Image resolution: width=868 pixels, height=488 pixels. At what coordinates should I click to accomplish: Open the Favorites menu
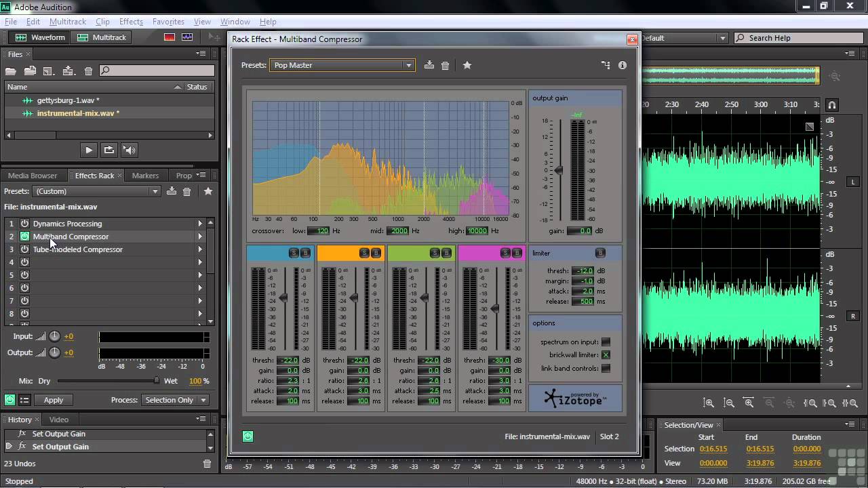click(x=168, y=22)
